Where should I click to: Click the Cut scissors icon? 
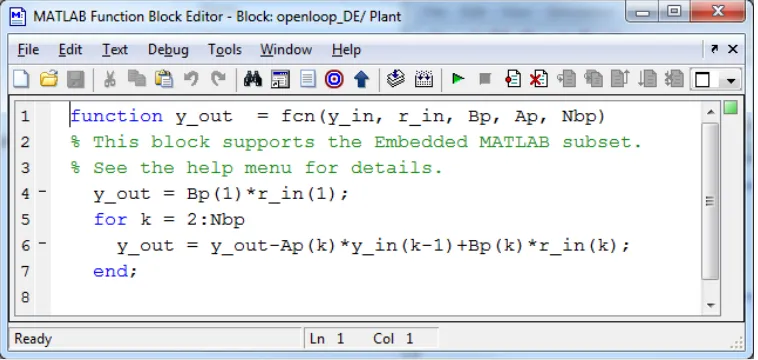(110, 79)
